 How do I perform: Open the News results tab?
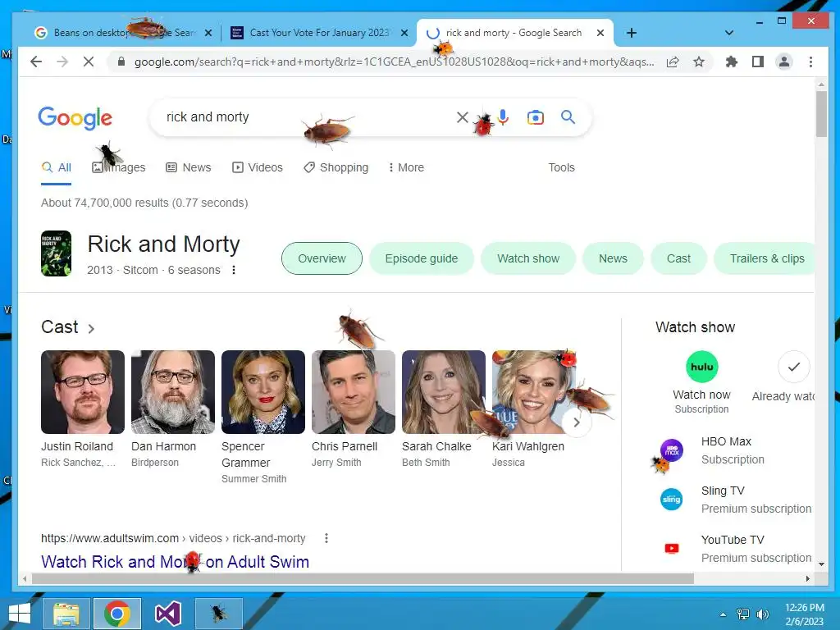188,167
